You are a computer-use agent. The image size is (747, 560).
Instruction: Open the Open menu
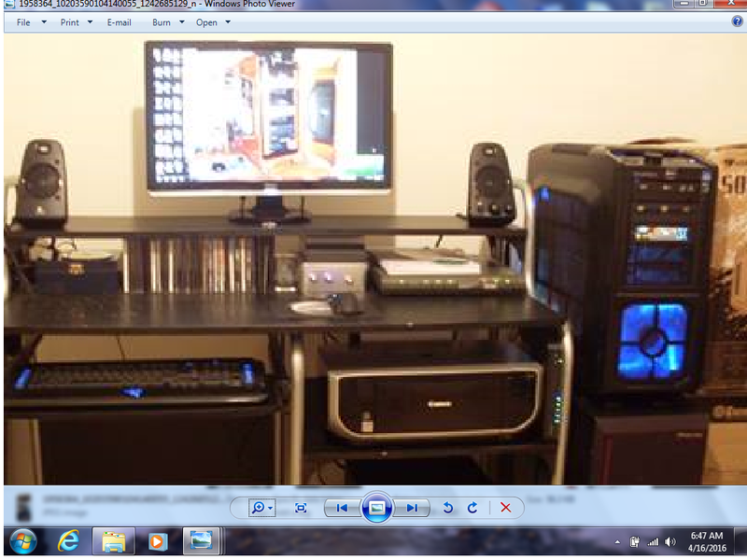(x=206, y=22)
